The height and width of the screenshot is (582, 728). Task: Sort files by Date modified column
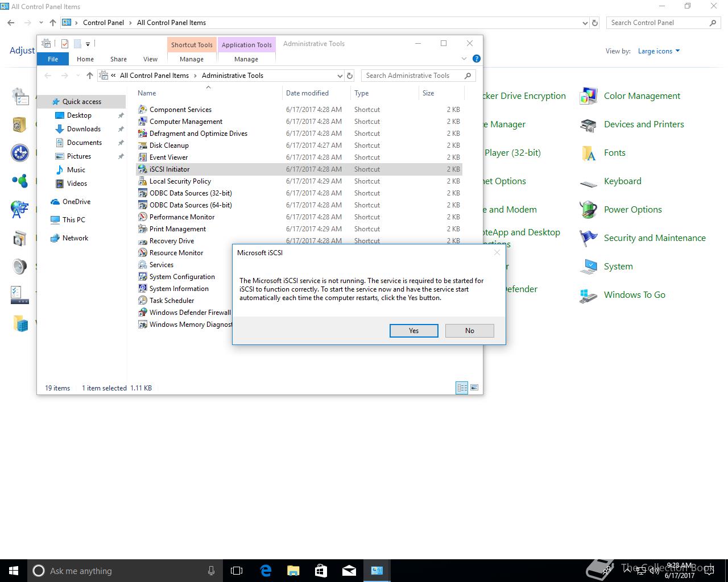(316, 93)
